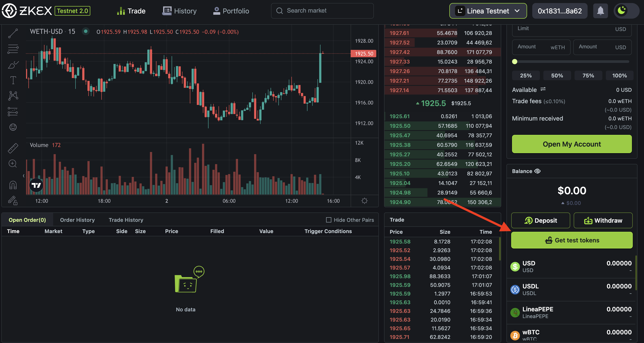
Task: Open chart settings gear icon
Action: (x=365, y=201)
